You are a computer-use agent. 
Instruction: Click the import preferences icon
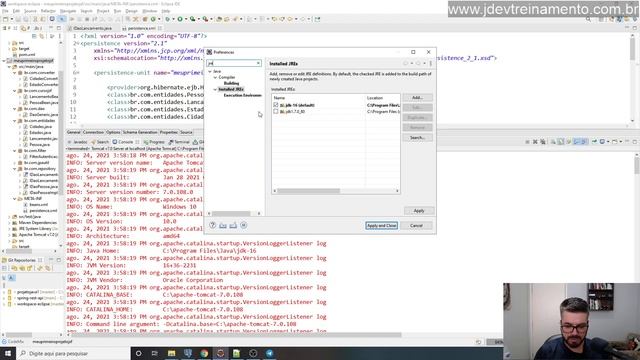223,225
